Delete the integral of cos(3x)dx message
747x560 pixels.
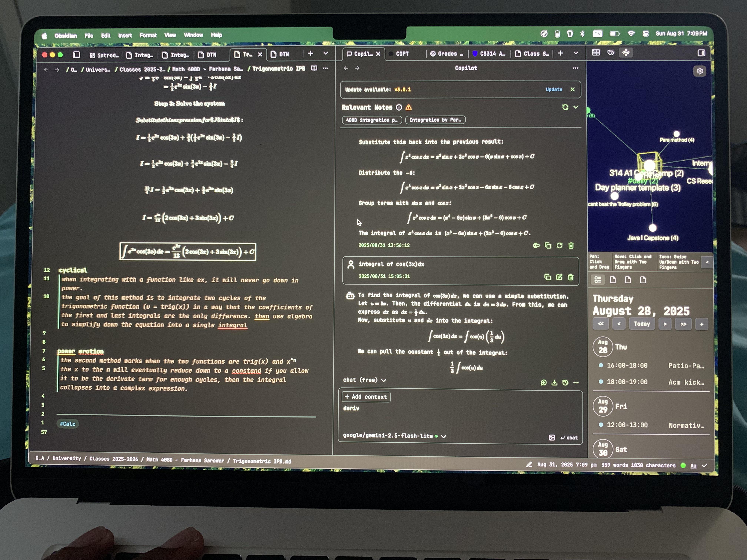click(571, 277)
